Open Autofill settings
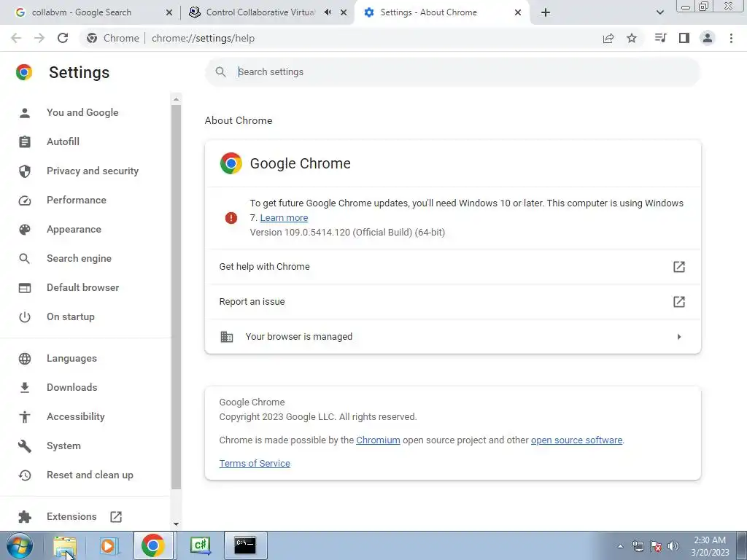 [x=63, y=141]
